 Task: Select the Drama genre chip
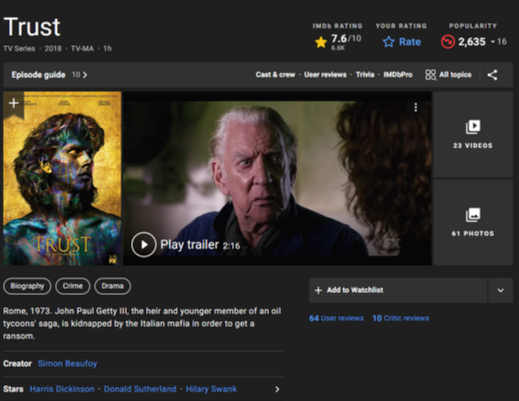[113, 286]
